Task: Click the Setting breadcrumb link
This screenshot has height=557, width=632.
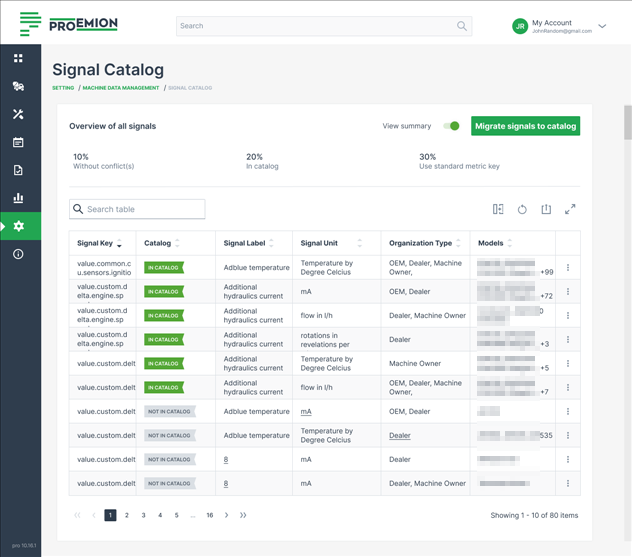Action: (x=63, y=88)
